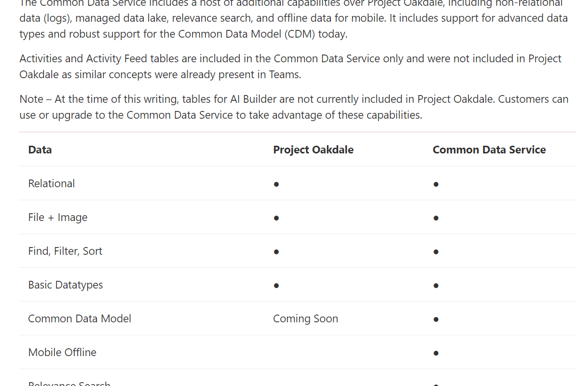
Task: Click the "Mobile Offline" row label
Action: pyautogui.click(x=62, y=352)
